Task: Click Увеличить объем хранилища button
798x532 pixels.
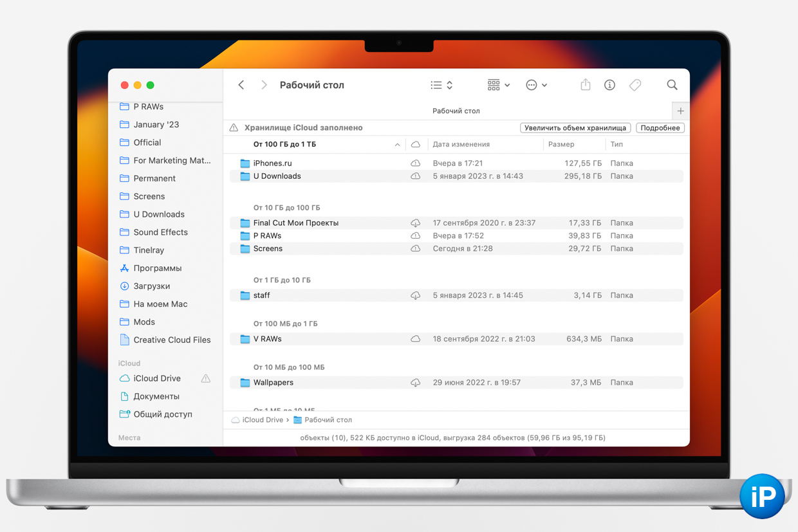Action: click(575, 128)
